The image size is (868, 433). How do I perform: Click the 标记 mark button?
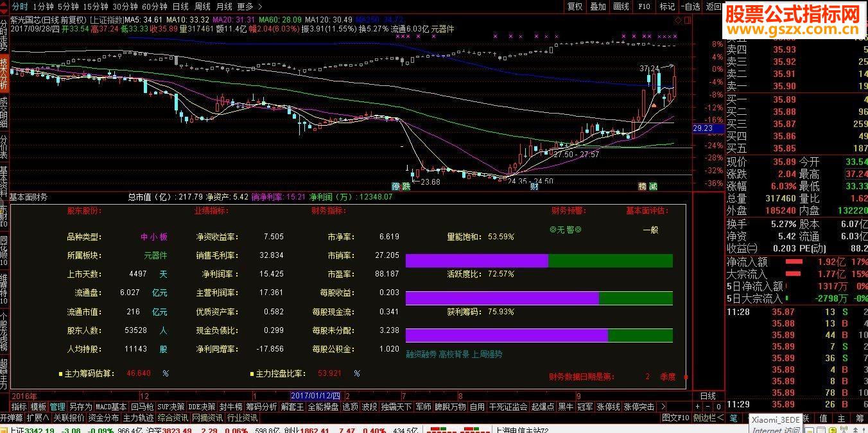pyautogui.click(x=667, y=6)
